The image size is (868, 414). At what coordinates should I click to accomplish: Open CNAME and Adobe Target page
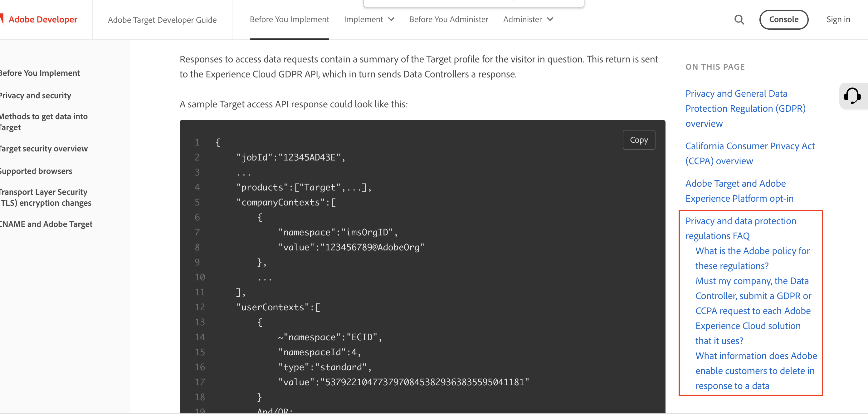[46, 224]
